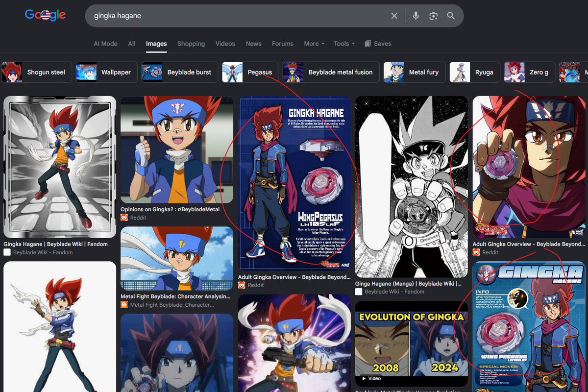Select the Images tab
Screen dimensions: 588x392
click(x=156, y=44)
